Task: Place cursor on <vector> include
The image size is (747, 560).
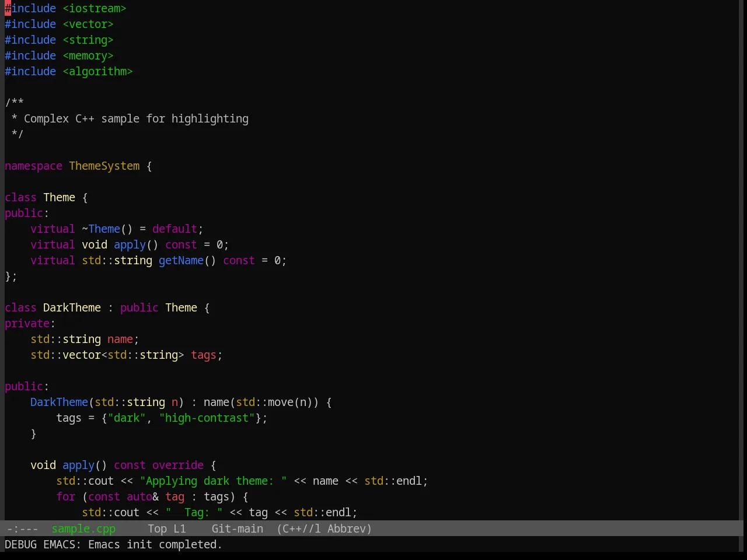Action: pyautogui.click(x=88, y=24)
